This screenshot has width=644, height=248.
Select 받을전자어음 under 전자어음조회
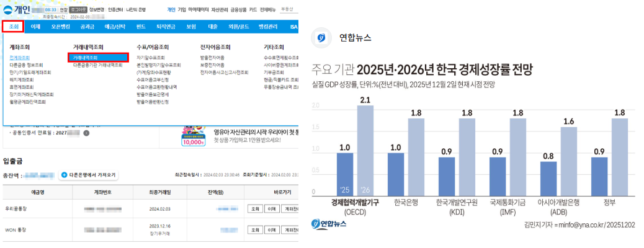[x=212, y=58]
